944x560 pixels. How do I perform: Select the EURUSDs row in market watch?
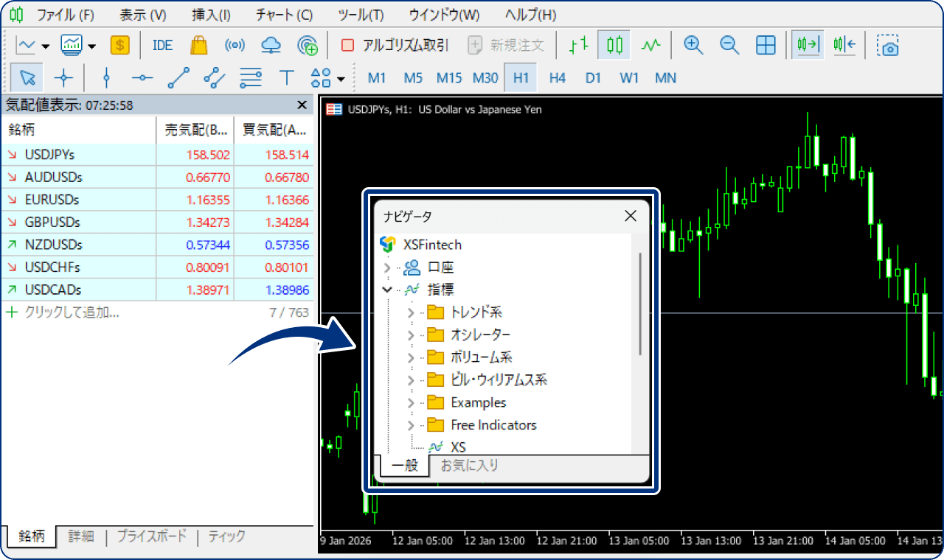coord(52,200)
